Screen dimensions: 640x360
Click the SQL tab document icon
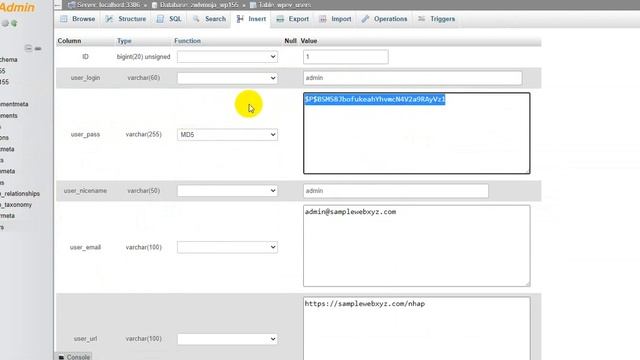[160, 19]
